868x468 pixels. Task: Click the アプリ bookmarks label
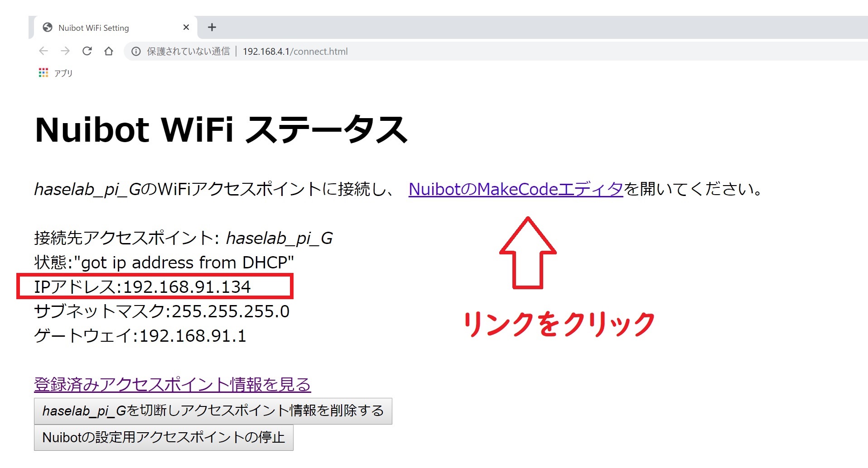(x=63, y=73)
